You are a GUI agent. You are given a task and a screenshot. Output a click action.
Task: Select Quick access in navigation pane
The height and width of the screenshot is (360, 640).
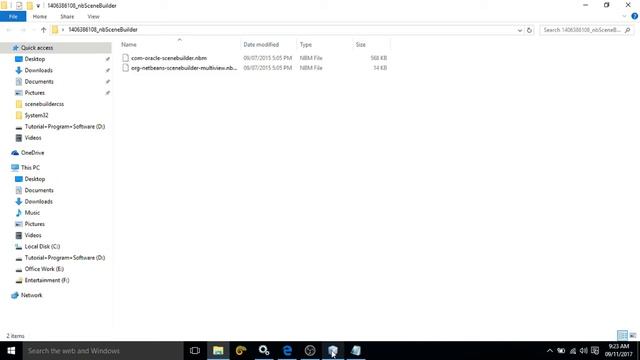37,48
